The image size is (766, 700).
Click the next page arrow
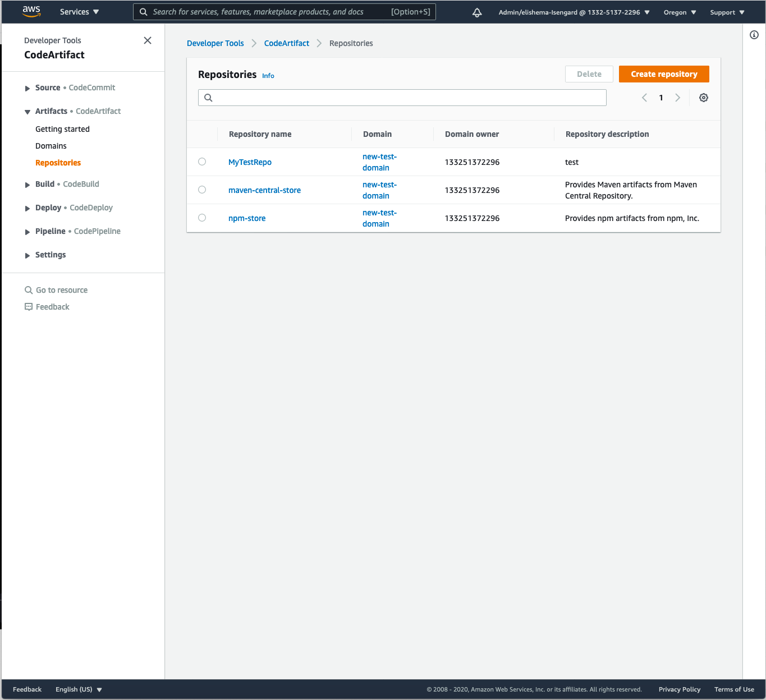678,98
